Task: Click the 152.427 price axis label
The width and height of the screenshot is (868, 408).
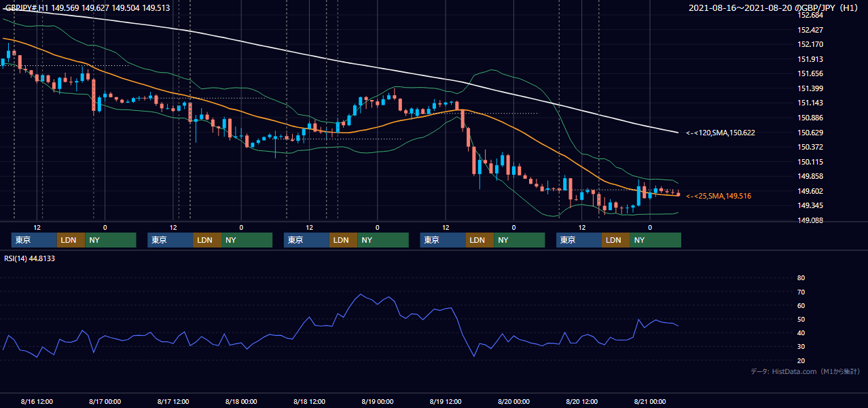Action: coord(810,30)
